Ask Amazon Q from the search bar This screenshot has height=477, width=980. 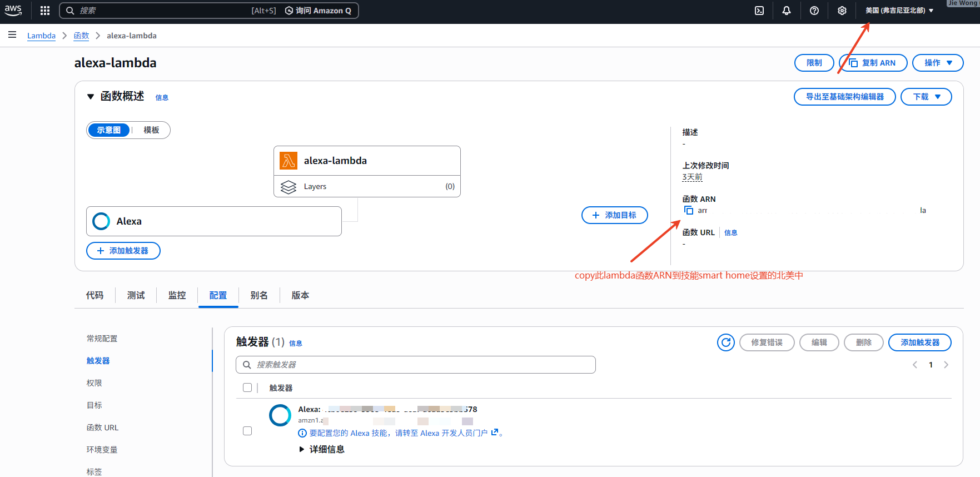[319, 11]
